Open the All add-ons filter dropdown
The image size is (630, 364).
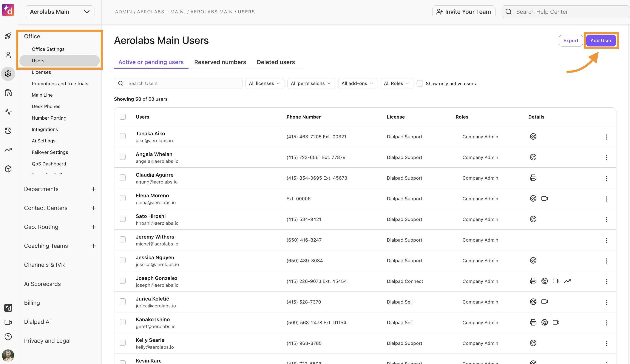358,83
